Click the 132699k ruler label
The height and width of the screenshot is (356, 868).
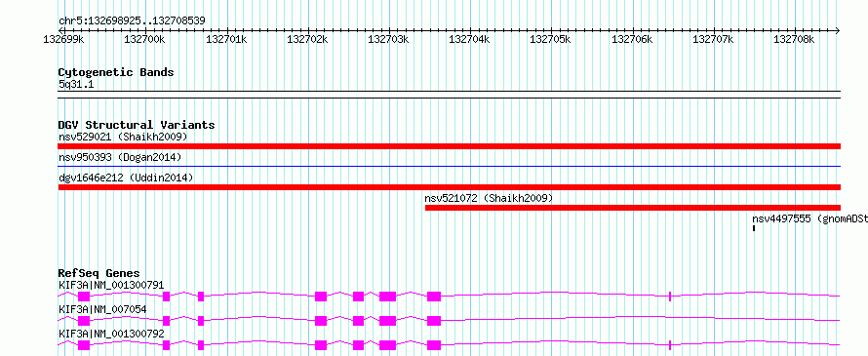[63, 39]
